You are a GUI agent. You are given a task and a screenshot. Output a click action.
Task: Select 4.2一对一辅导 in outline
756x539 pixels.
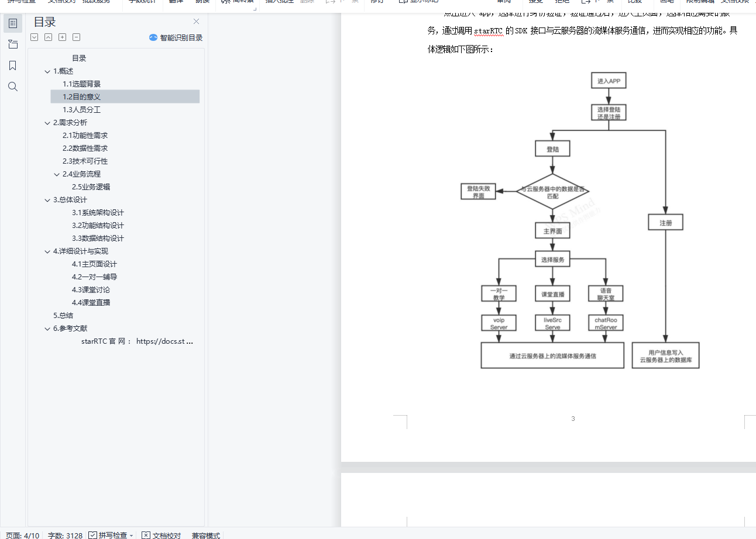[95, 277]
